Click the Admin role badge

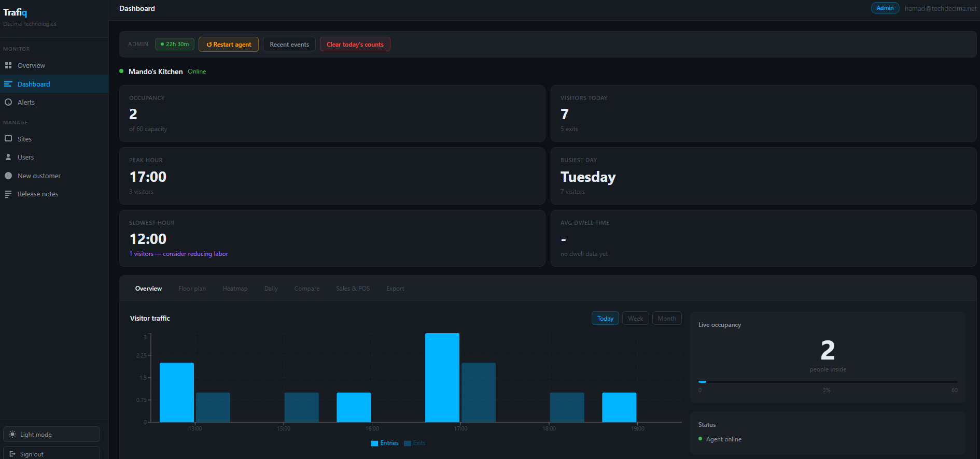tap(885, 8)
